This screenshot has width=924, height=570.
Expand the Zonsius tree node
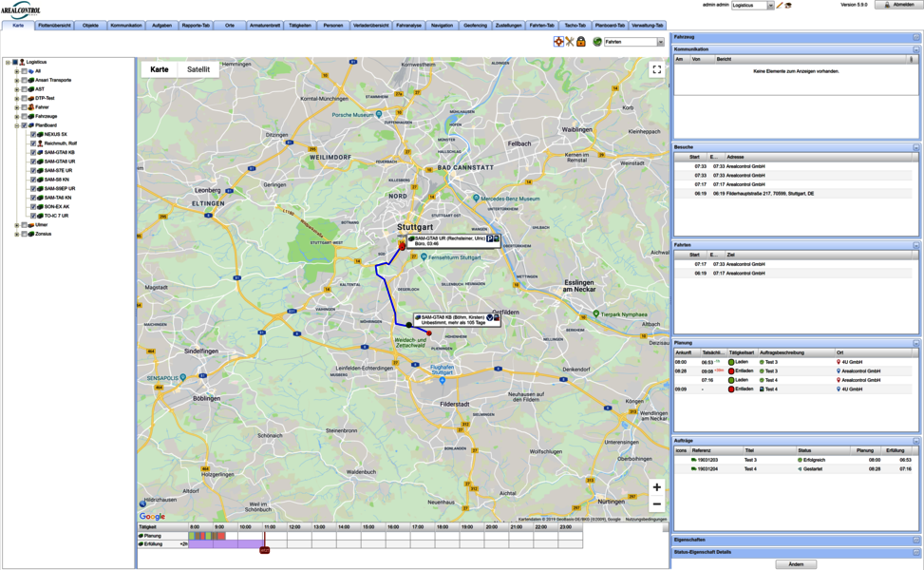tap(17, 234)
